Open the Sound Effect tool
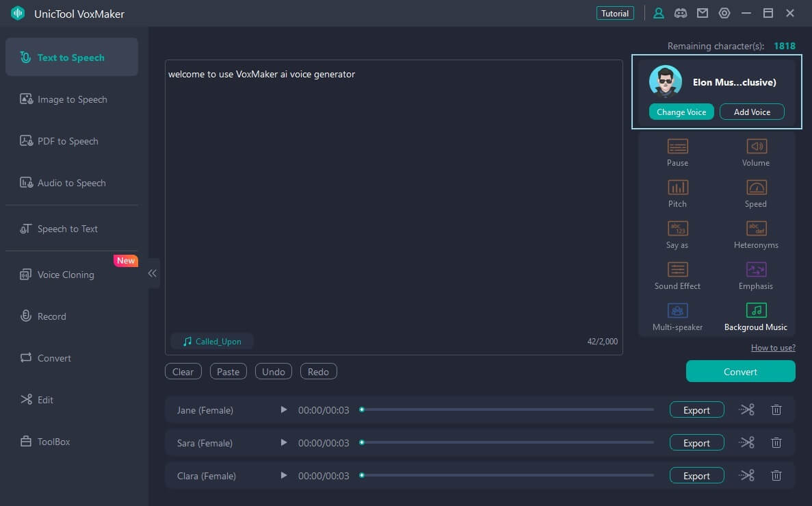 coord(677,270)
